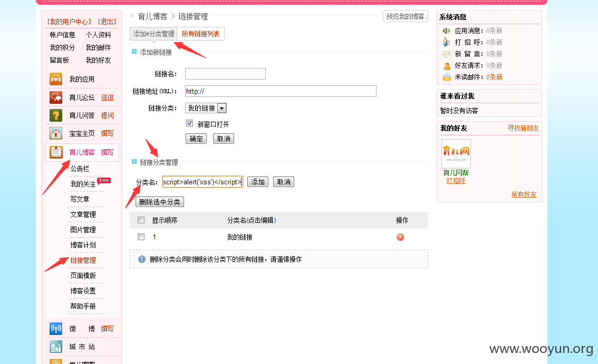Click the 微博 antenna icon
598x364 pixels.
(56, 329)
